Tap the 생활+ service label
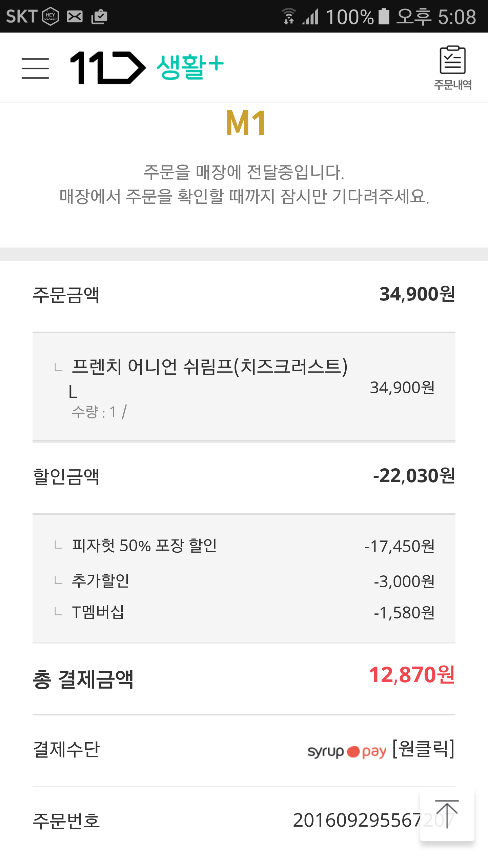 coord(190,67)
